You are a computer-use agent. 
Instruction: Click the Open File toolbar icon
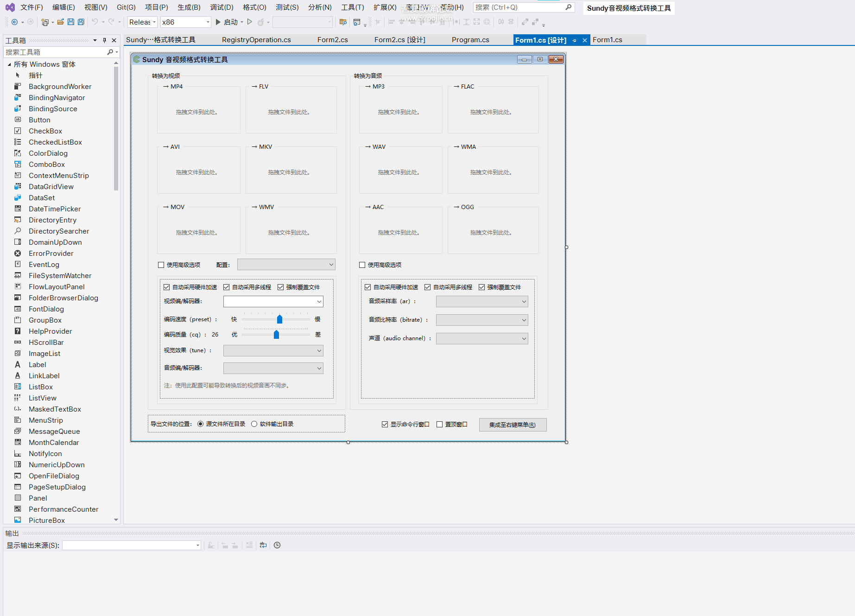pyautogui.click(x=61, y=22)
